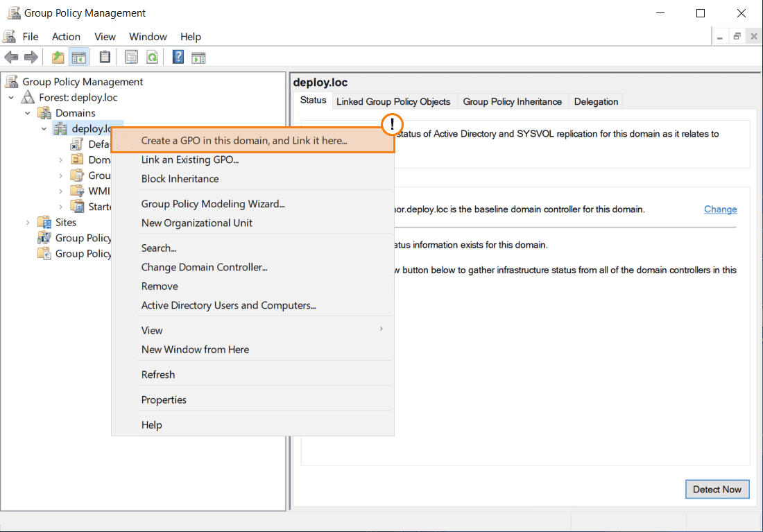Click the Domains folder icon
The width and height of the screenshot is (763, 532).
click(x=44, y=113)
